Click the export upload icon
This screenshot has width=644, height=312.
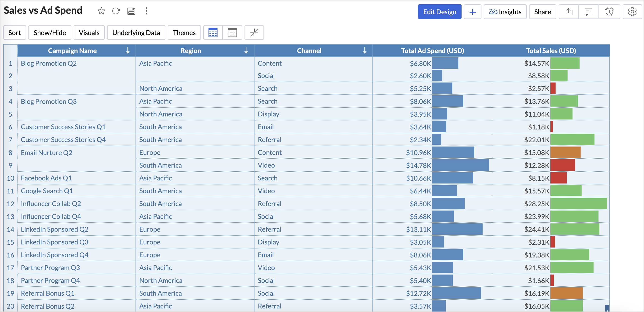tap(568, 12)
